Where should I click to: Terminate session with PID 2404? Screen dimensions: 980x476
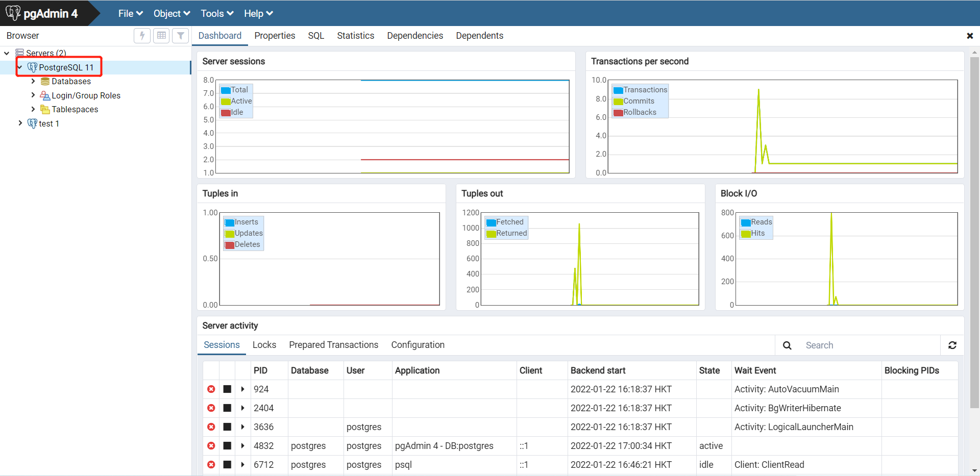pyautogui.click(x=211, y=408)
